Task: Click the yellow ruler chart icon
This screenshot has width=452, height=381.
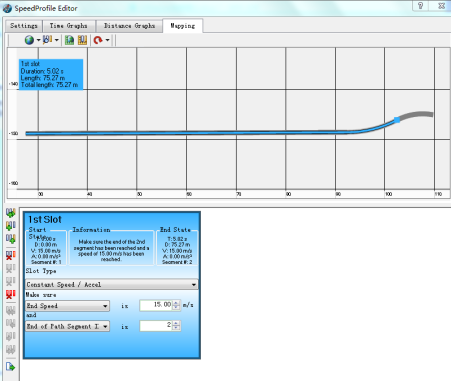Action: pos(82,40)
